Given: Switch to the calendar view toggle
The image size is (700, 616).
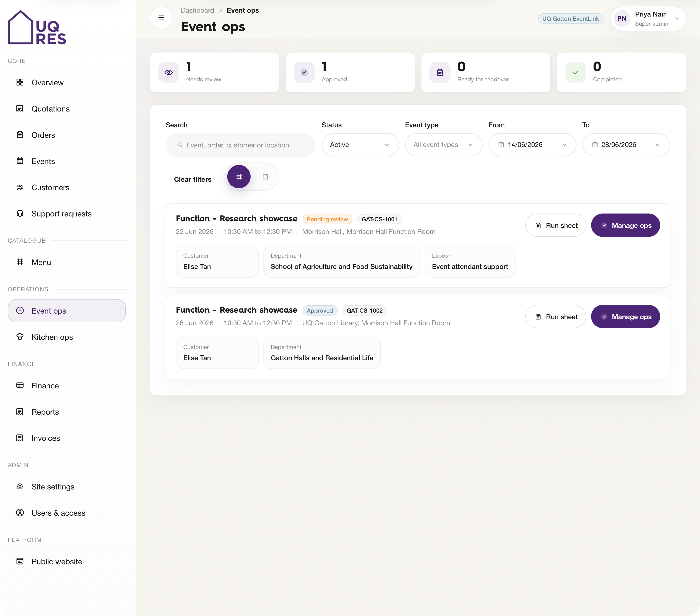Looking at the screenshot, I should (265, 177).
